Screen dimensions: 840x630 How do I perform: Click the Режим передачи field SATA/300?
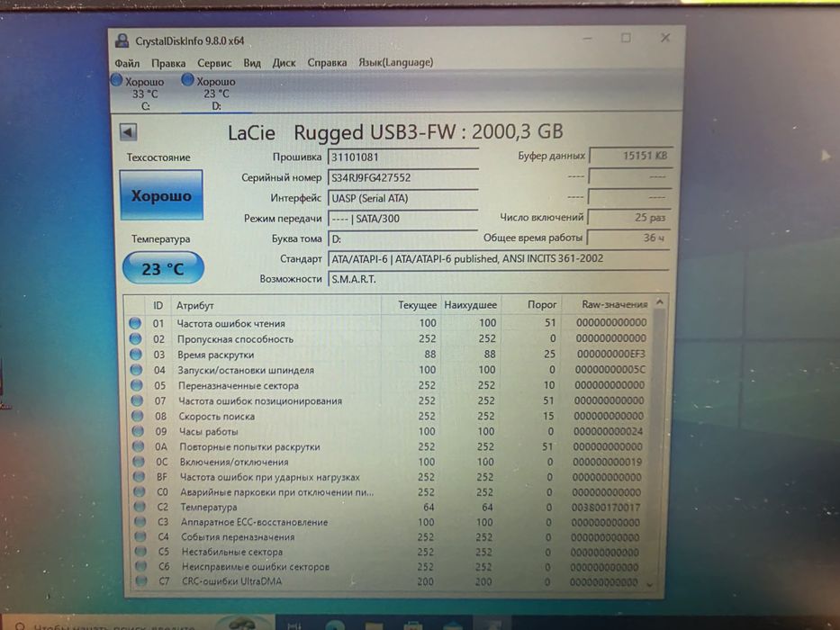402,218
